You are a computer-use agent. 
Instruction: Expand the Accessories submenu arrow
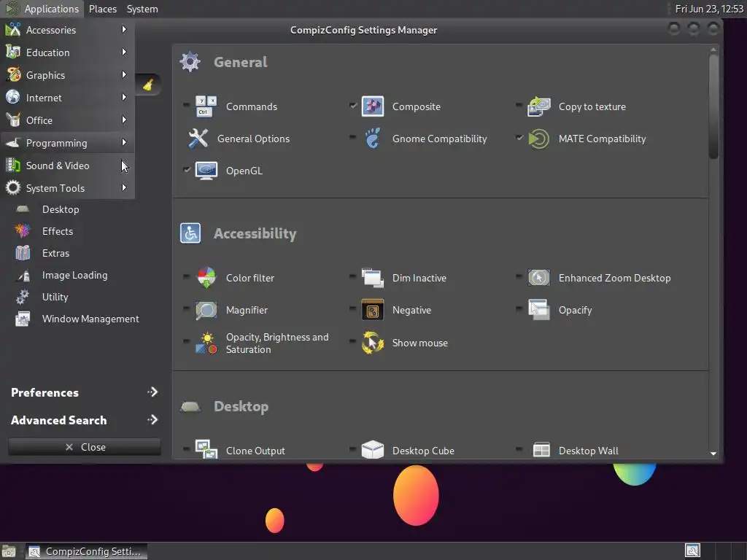(124, 29)
